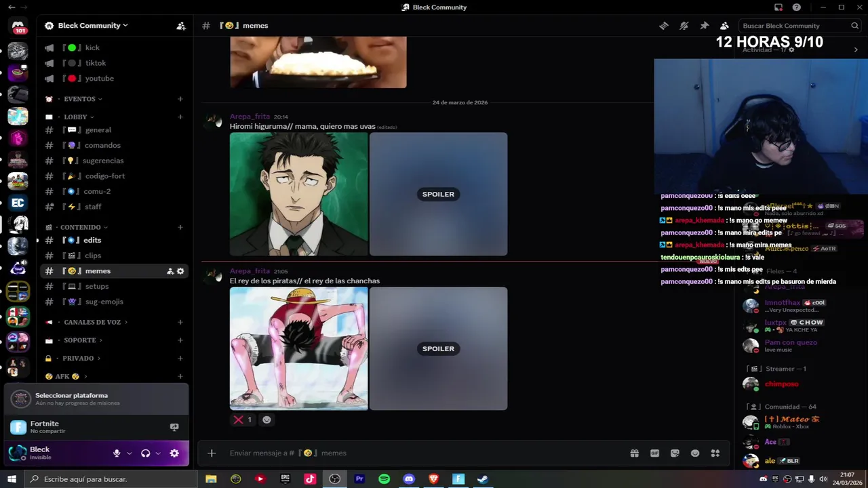Open Steam from the Windows taskbar

(x=483, y=479)
